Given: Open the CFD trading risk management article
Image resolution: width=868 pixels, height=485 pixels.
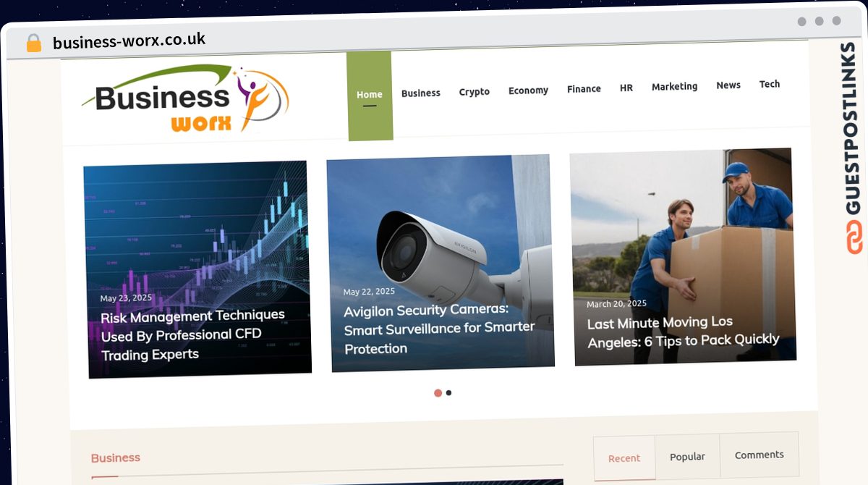Looking at the screenshot, I should [193, 335].
